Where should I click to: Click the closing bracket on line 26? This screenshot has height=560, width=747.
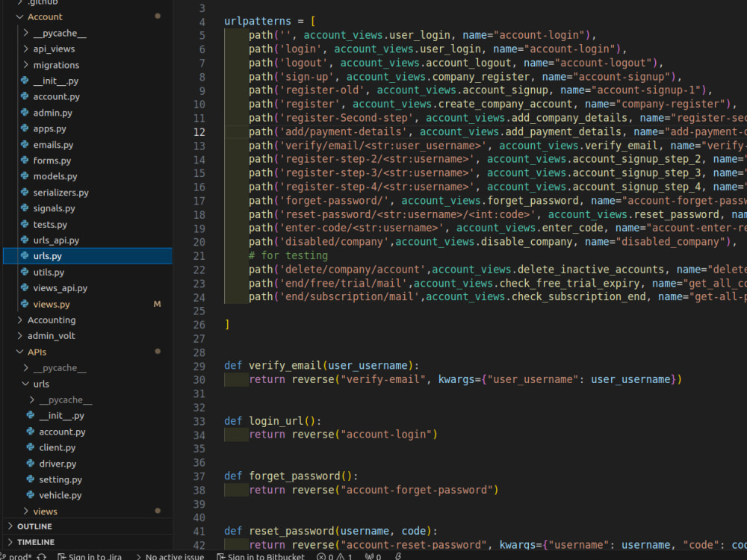[227, 324]
